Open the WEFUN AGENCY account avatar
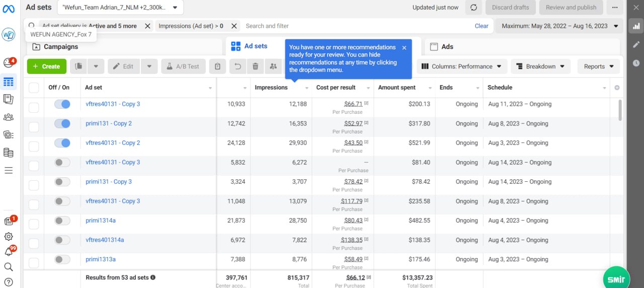The image size is (644, 288). coord(9,35)
